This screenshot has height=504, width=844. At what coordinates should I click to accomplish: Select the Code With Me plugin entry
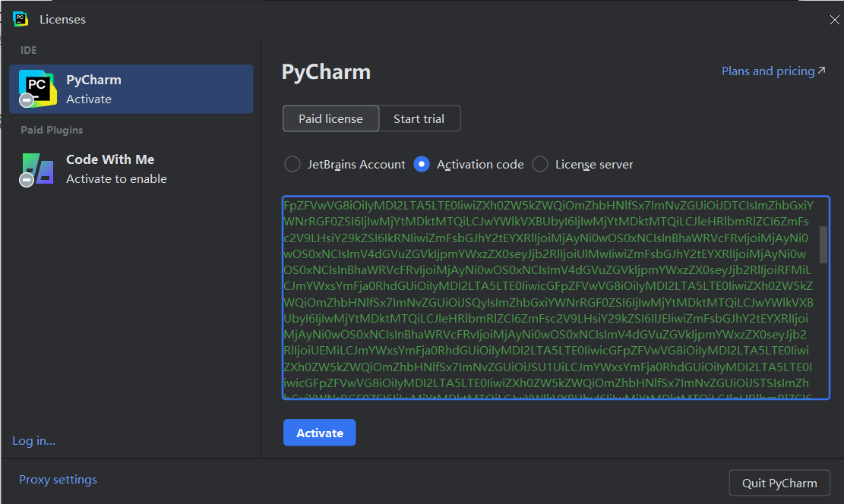(131, 169)
